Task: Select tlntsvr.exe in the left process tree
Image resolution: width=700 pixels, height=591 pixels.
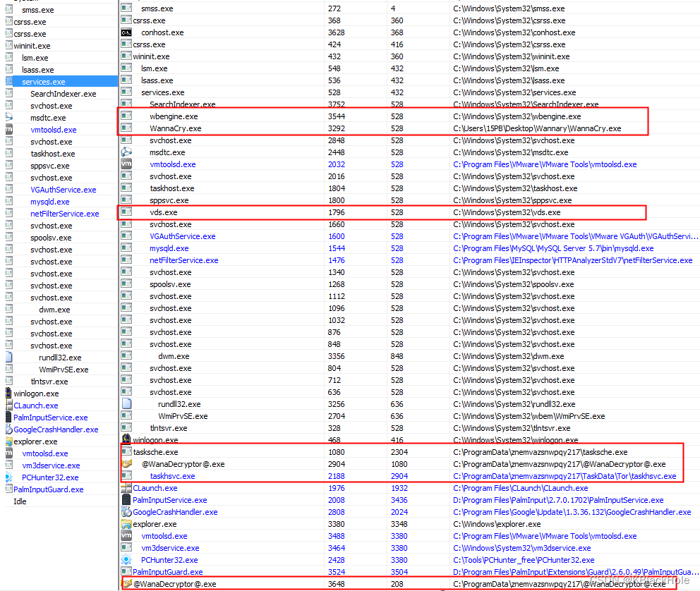Action: (x=49, y=382)
